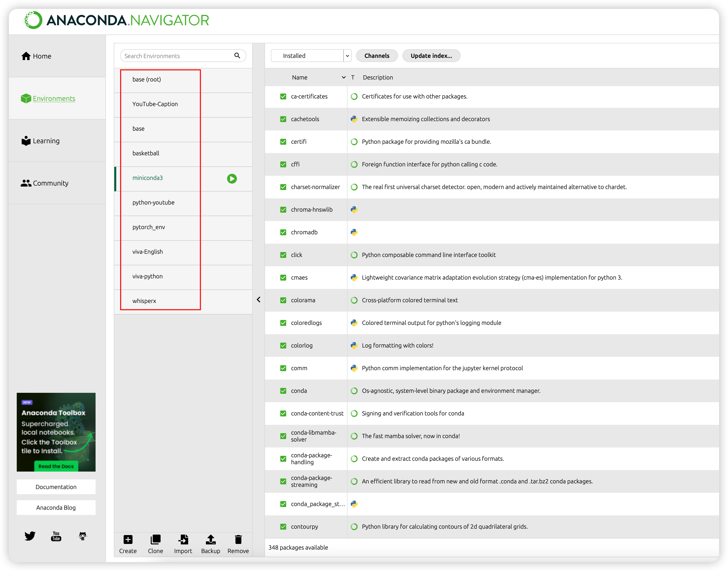
Task: Open the Environments section
Action: click(x=57, y=99)
